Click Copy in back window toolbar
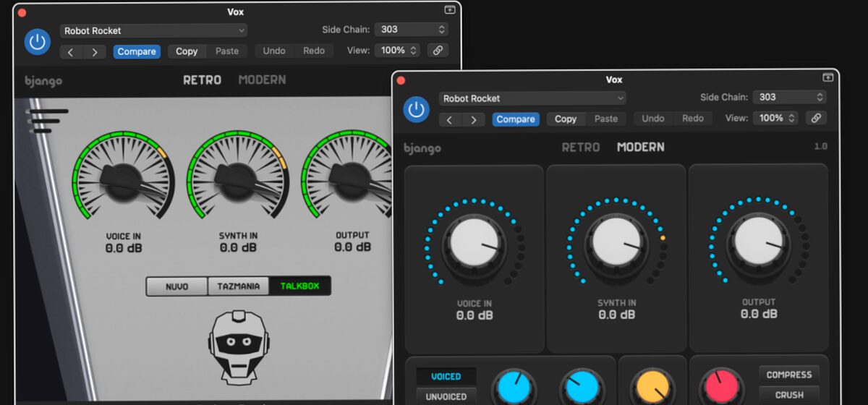This screenshot has height=405, width=868. [187, 51]
